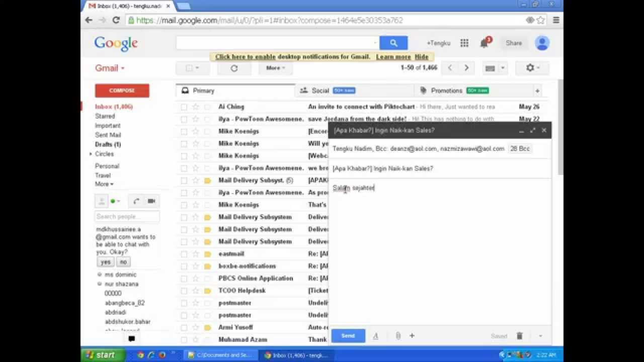Viewport: 644px width, 362px height.
Task: Open the Hangouts chat bubble icon
Action: 131,339
